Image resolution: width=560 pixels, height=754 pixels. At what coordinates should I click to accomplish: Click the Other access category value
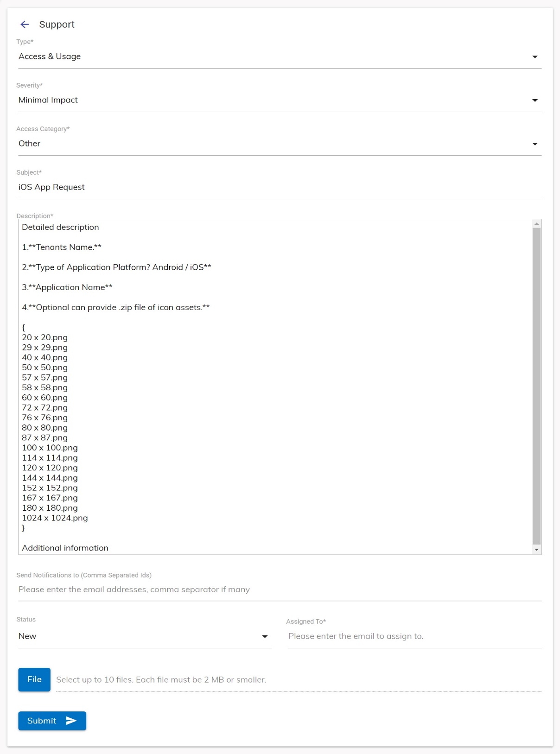[x=30, y=144]
